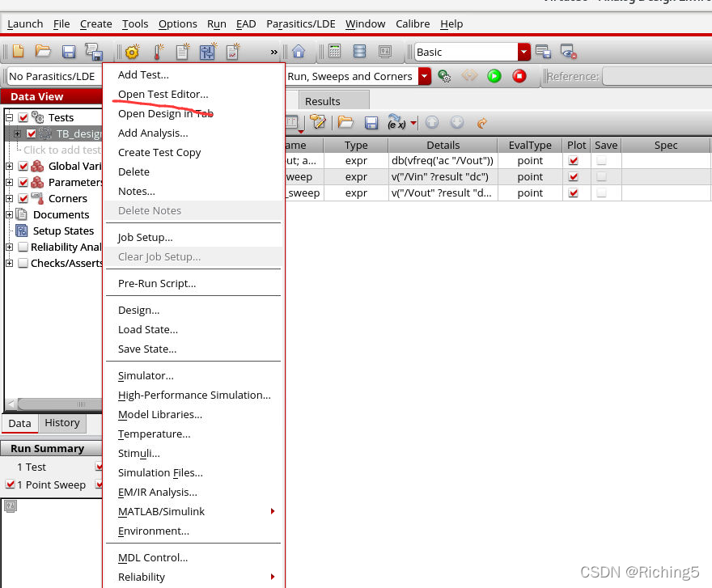Screen dimensions: 712x588
Task: Open the expression icon dropdown arrow
Action: coord(413,123)
